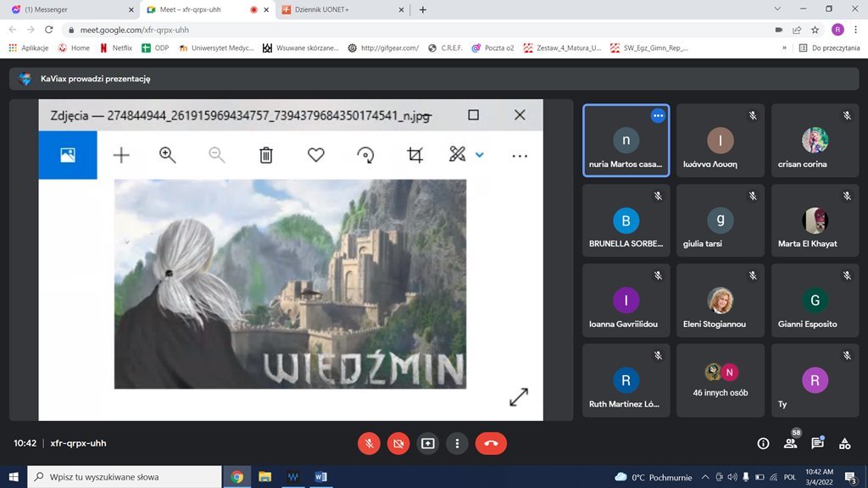Show hidden tray icons chevron
The image size is (868, 488).
click(704, 477)
